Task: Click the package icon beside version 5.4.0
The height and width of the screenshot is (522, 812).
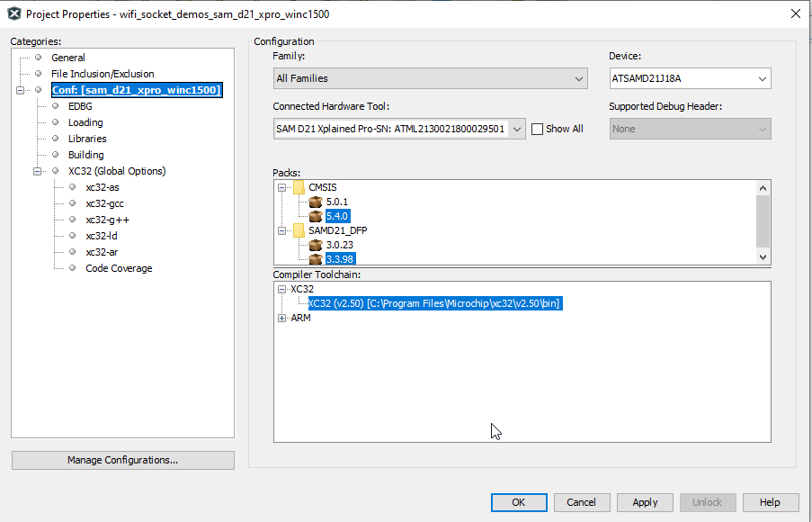Action: (x=316, y=216)
